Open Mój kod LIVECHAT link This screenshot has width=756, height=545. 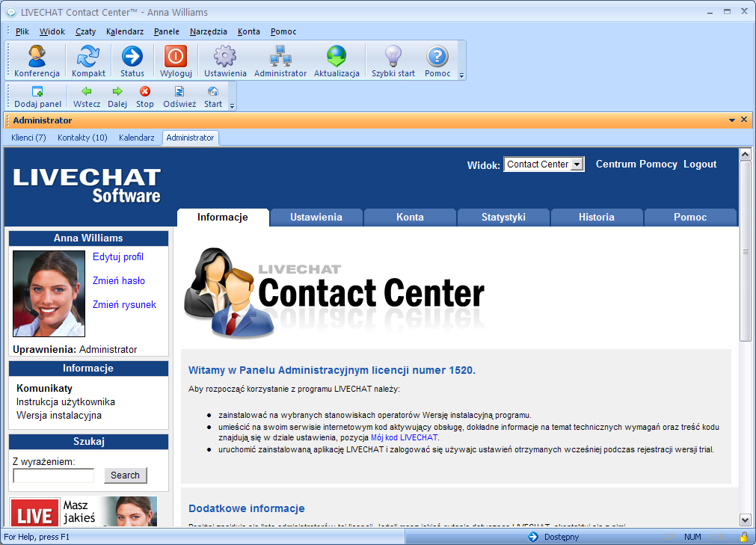pyautogui.click(x=404, y=437)
